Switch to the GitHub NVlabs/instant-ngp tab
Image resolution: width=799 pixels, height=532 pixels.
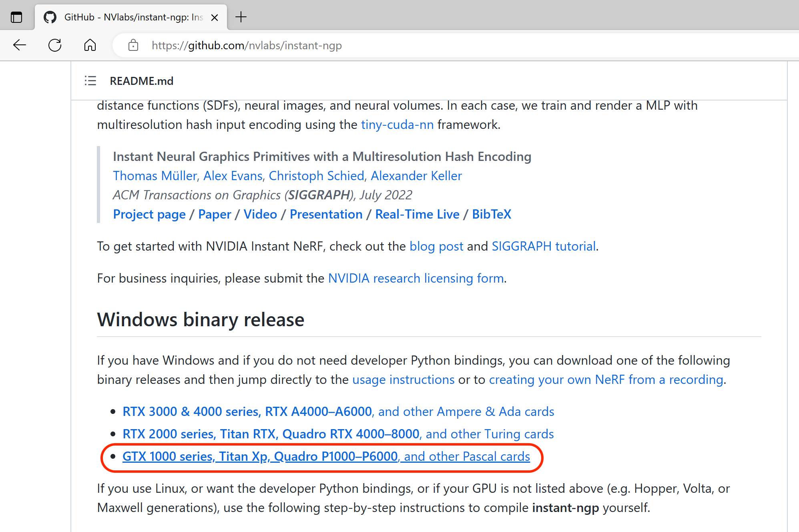point(131,17)
